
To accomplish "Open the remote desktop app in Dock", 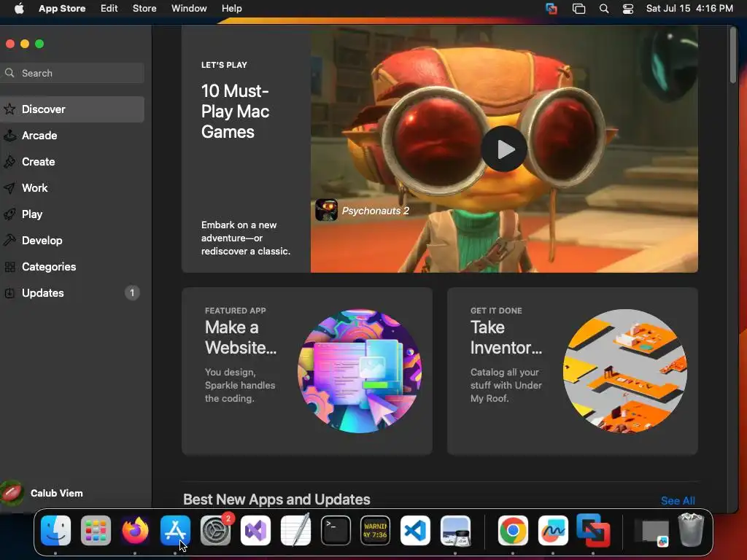I will coord(592,530).
